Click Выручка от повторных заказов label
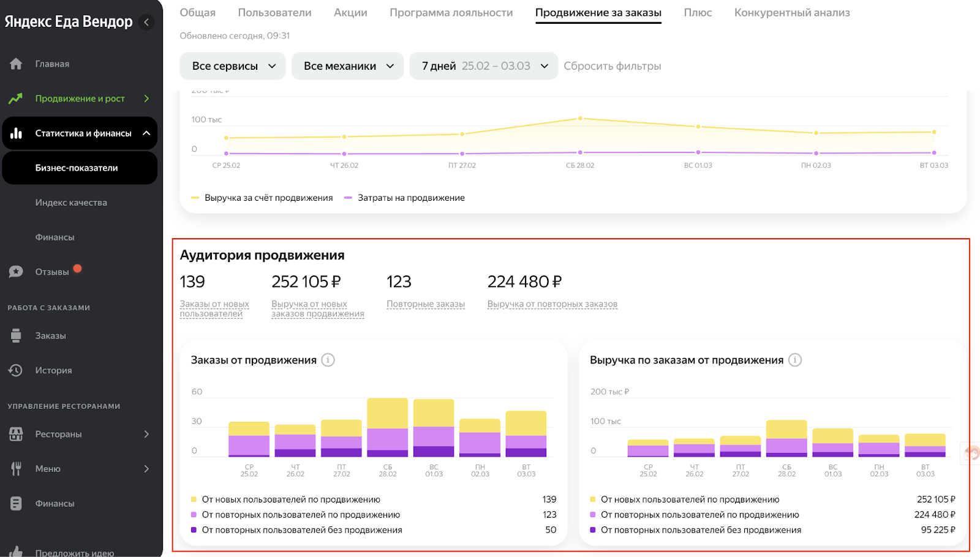This screenshot has width=980, height=557. pyautogui.click(x=552, y=304)
